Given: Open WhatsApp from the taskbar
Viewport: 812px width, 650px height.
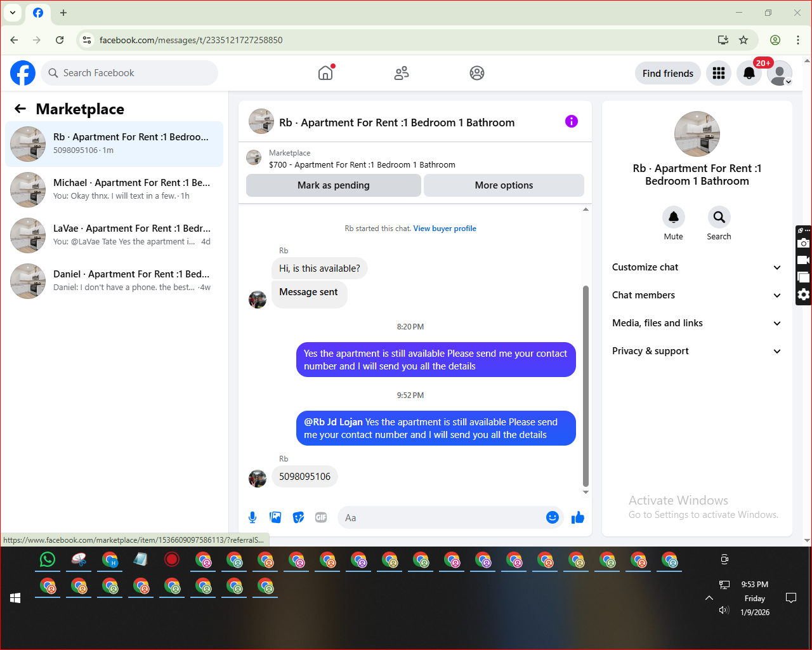Looking at the screenshot, I should pyautogui.click(x=48, y=559).
